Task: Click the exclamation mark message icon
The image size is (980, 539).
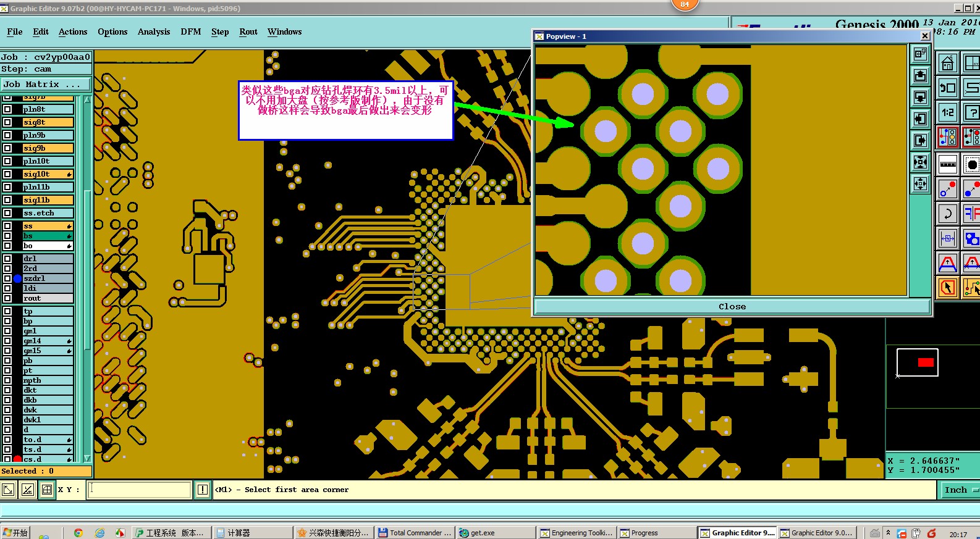Action: click(203, 490)
